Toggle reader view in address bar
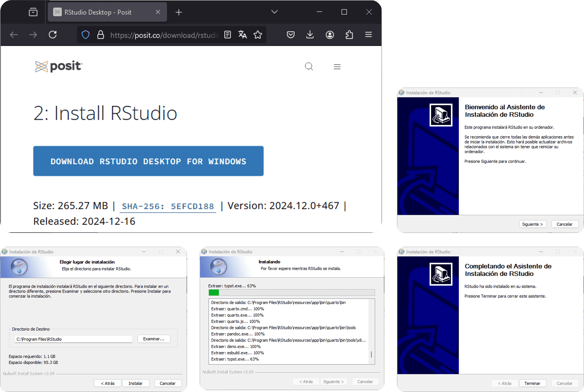Screen dimensions: 584x392 pyautogui.click(x=228, y=35)
